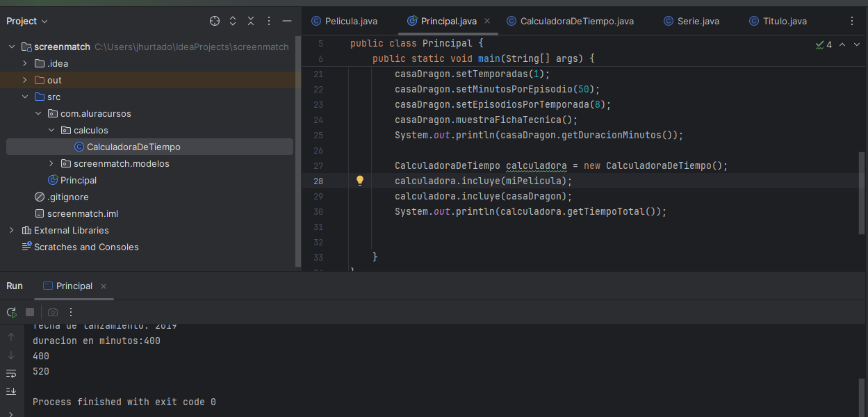Select Principal class in project tree

pos(78,181)
